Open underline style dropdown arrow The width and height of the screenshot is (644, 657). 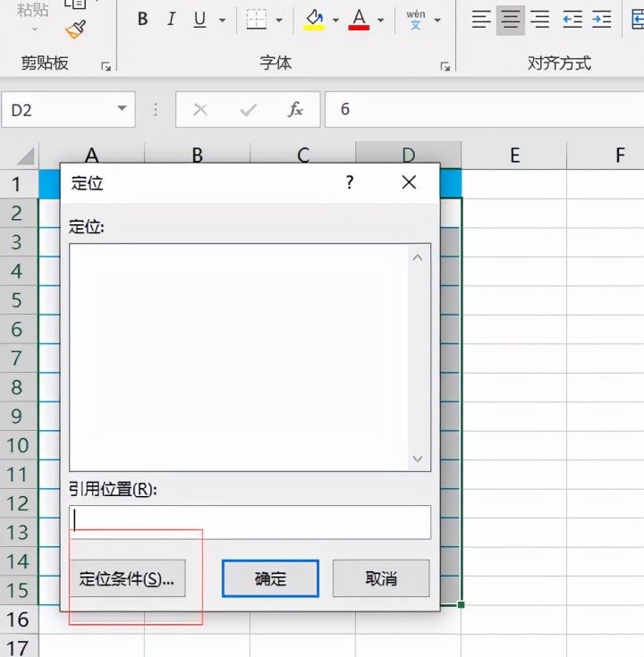pyautogui.click(x=222, y=20)
